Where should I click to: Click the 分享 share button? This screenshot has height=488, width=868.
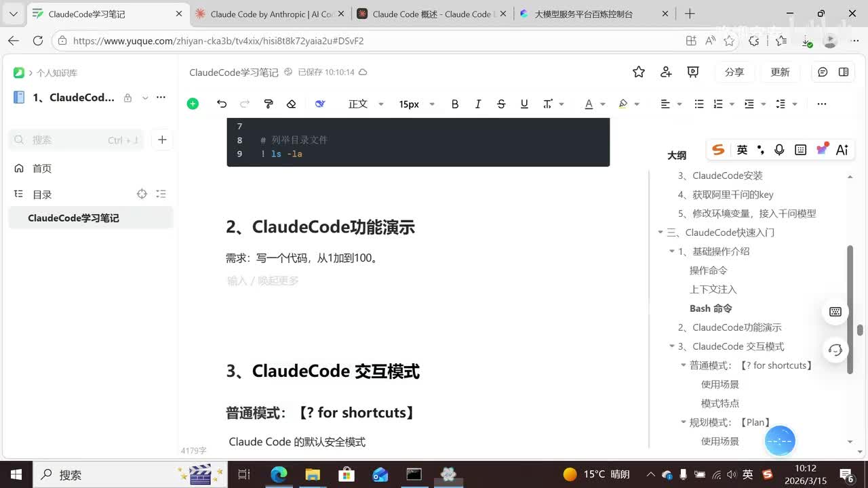pos(734,72)
